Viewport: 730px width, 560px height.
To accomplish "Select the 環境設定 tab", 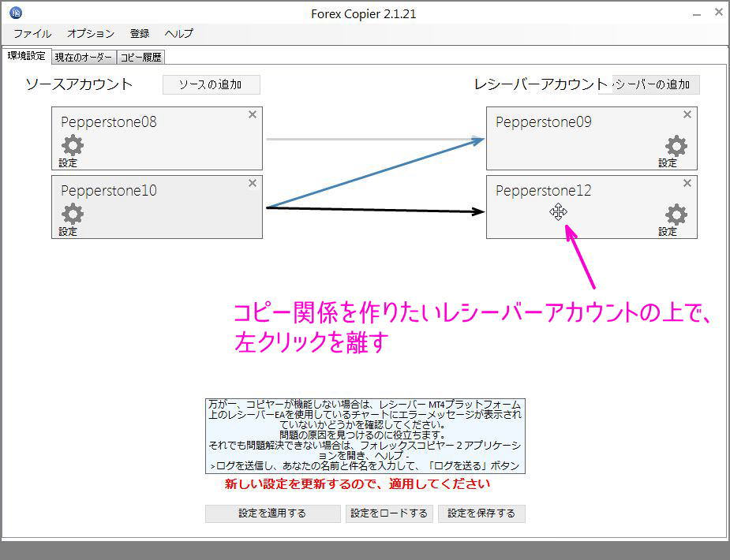I will [27, 55].
